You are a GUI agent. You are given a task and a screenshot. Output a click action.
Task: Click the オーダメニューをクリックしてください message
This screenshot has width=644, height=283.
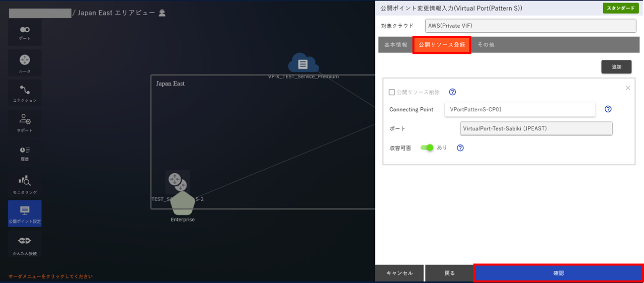50,276
